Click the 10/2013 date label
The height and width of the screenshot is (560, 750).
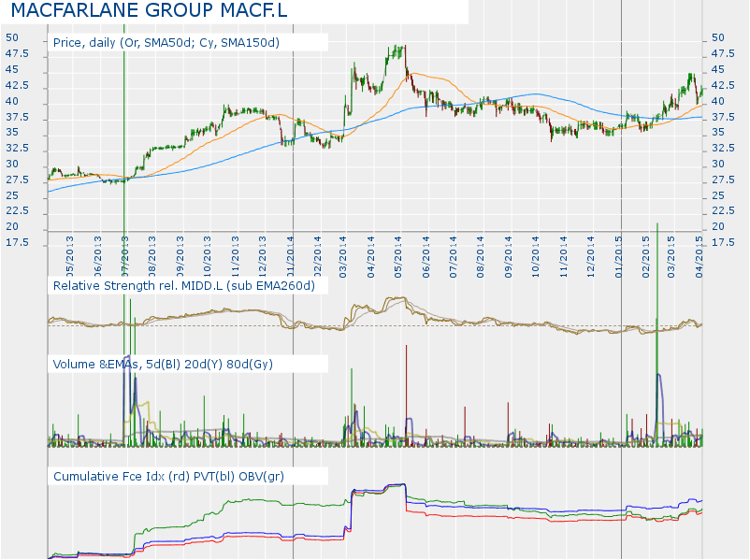click(x=207, y=257)
